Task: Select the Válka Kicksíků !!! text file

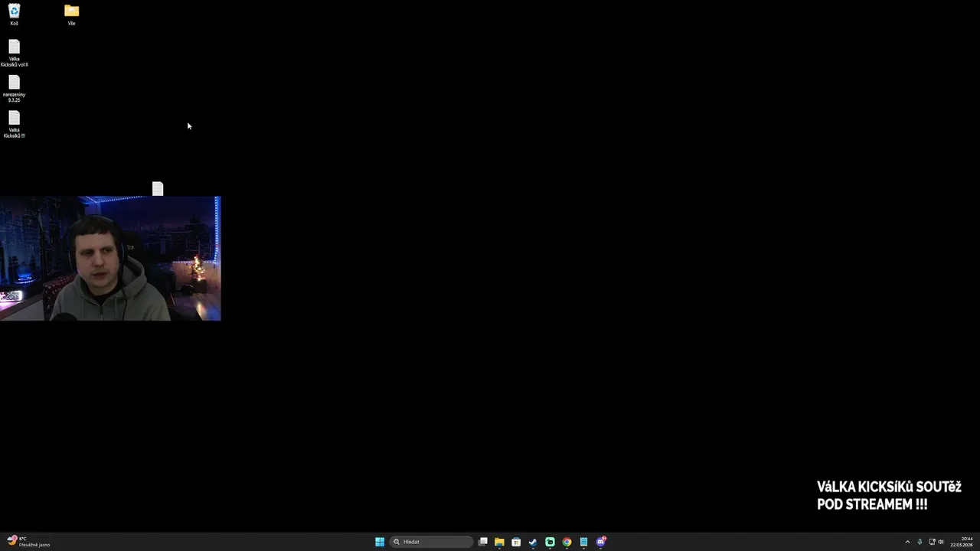Action: [14, 124]
